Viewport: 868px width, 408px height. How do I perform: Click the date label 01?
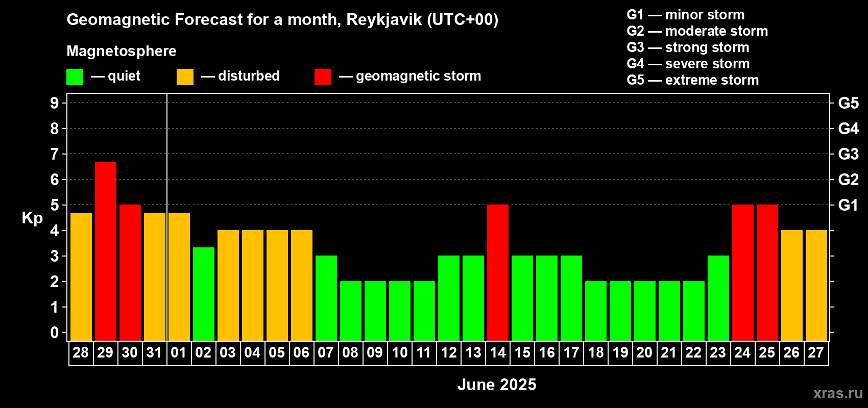point(179,353)
